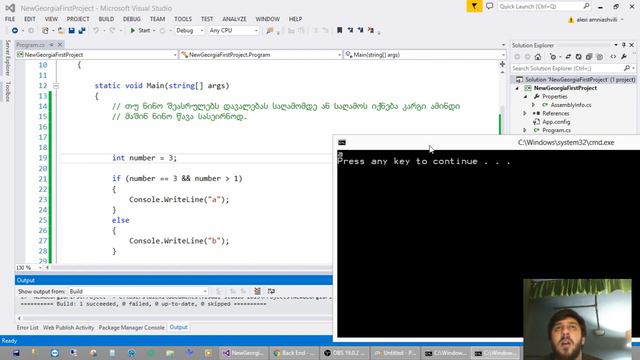Open the feedback speech bubble icon

(489, 6)
